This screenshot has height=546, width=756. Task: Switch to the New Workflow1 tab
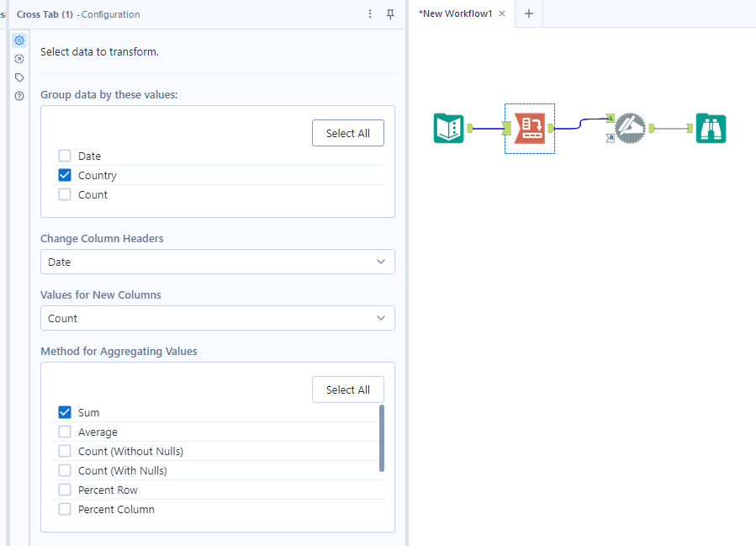pyautogui.click(x=455, y=13)
